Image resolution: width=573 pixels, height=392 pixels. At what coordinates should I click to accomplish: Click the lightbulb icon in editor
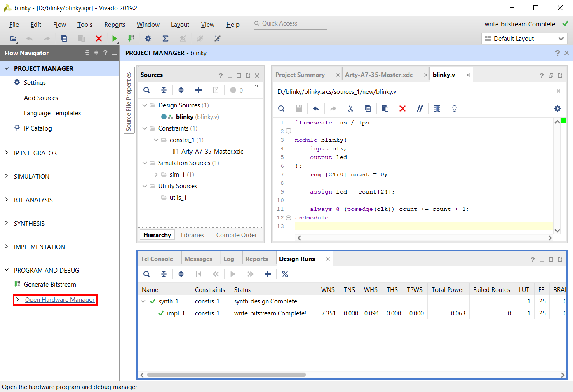pyautogui.click(x=454, y=109)
